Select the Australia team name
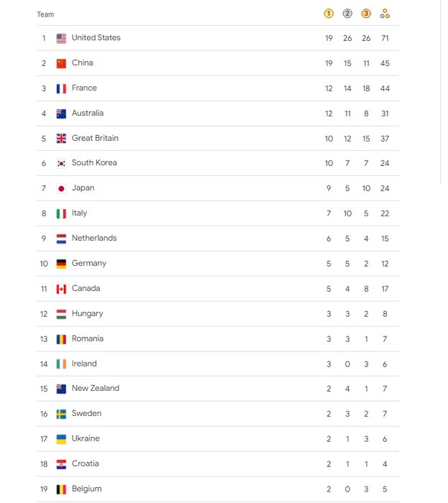Image resolution: width=448 pixels, height=503 pixels. click(88, 113)
